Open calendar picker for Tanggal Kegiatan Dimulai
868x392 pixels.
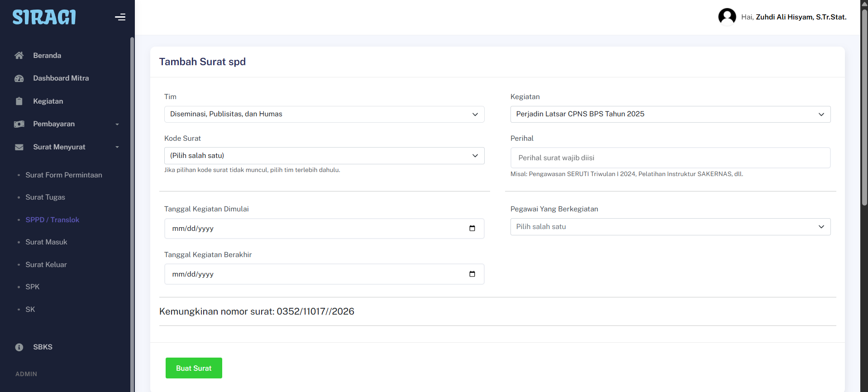pos(472,229)
